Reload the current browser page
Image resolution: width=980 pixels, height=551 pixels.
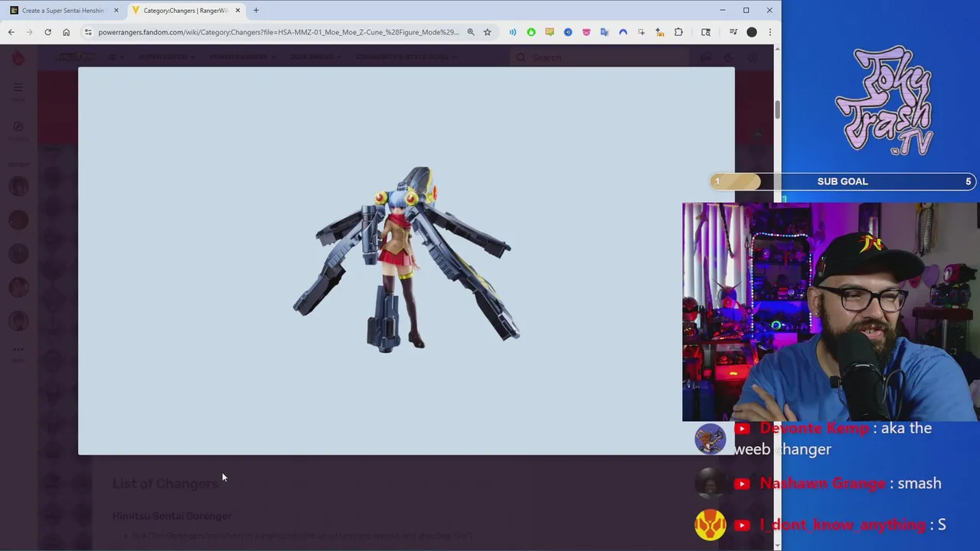pos(47,32)
